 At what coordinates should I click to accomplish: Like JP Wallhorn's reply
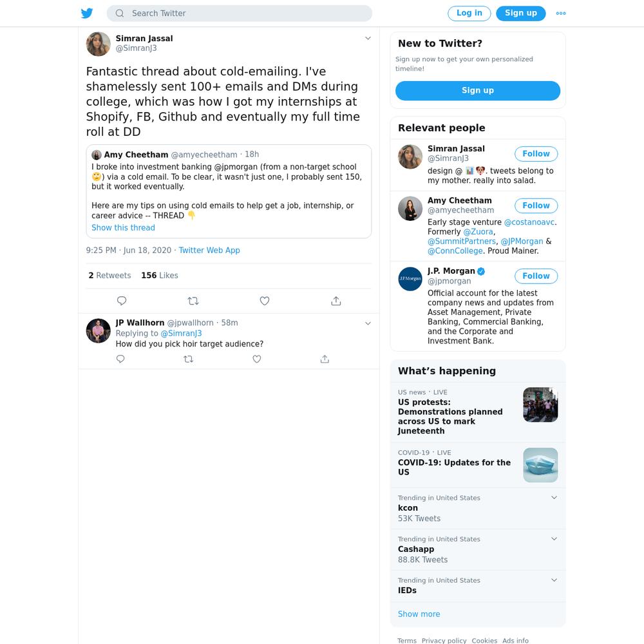click(x=257, y=359)
